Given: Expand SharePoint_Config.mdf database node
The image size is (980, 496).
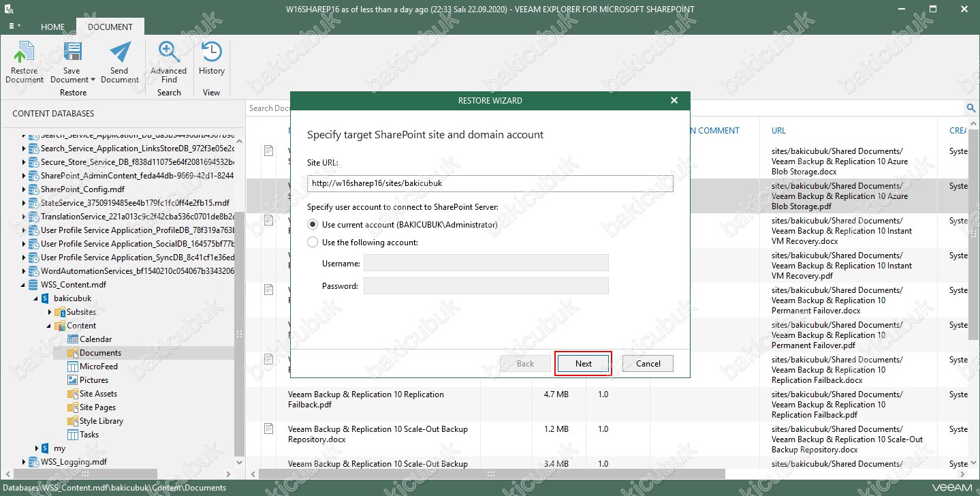Looking at the screenshot, I should (24, 189).
